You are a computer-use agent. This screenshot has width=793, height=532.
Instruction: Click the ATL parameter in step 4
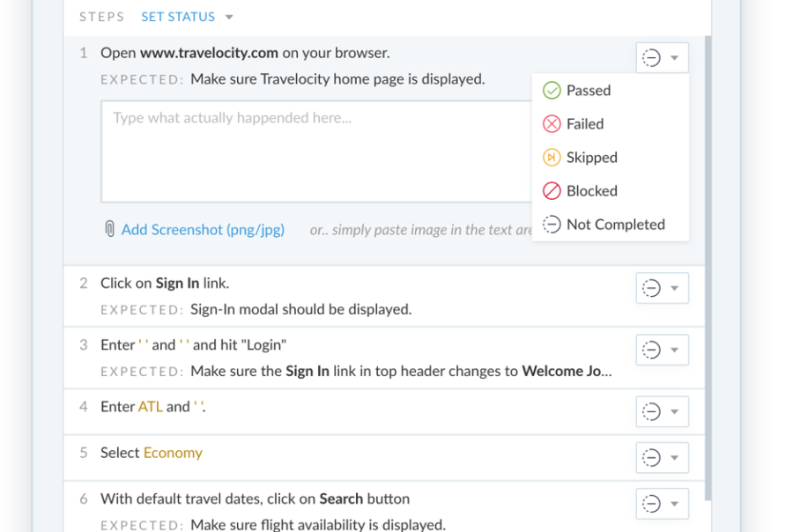pos(150,407)
